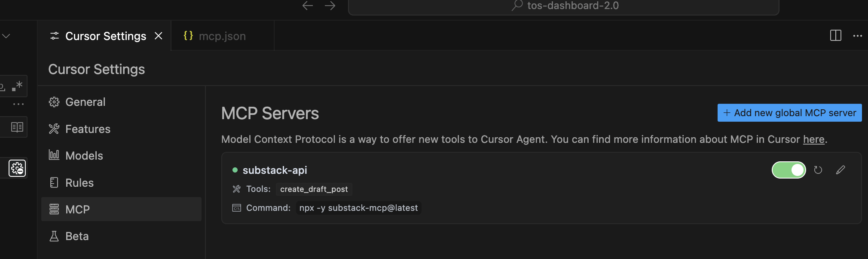Open Beta settings section
This screenshot has width=868, height=259.
pos(121,236)
